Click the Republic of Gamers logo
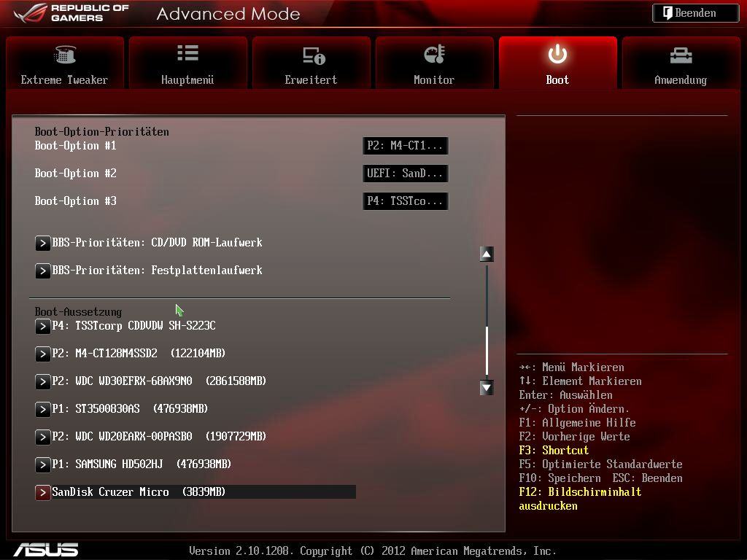Screen dimensions: 747x560 point(71,13)
